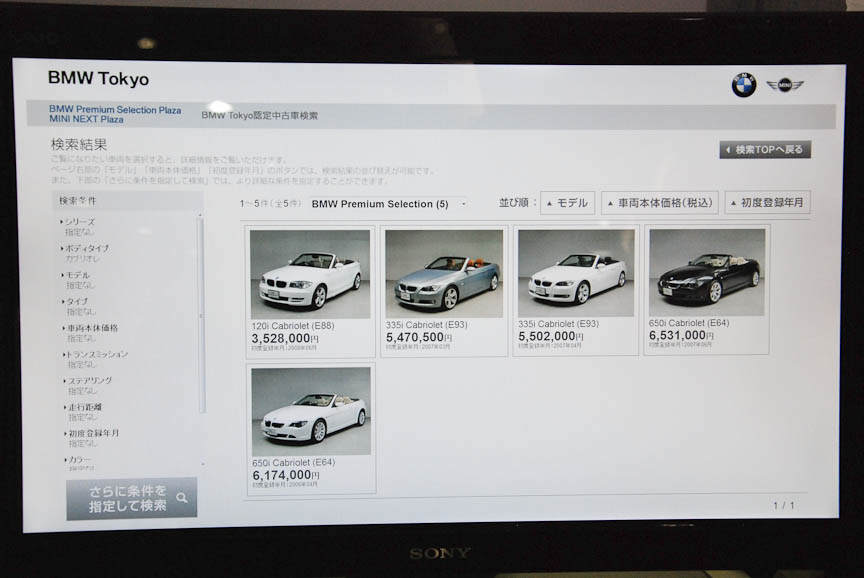The image size is (864, 578).
Task: Click the BMW Tokyo header title
Action: click(x=98, y=79)
